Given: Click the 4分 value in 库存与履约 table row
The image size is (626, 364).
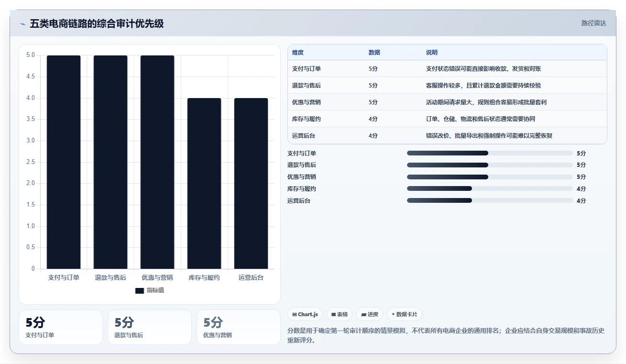Looking at the screenshot, I should pyautogui.click(x=373, y=119).
